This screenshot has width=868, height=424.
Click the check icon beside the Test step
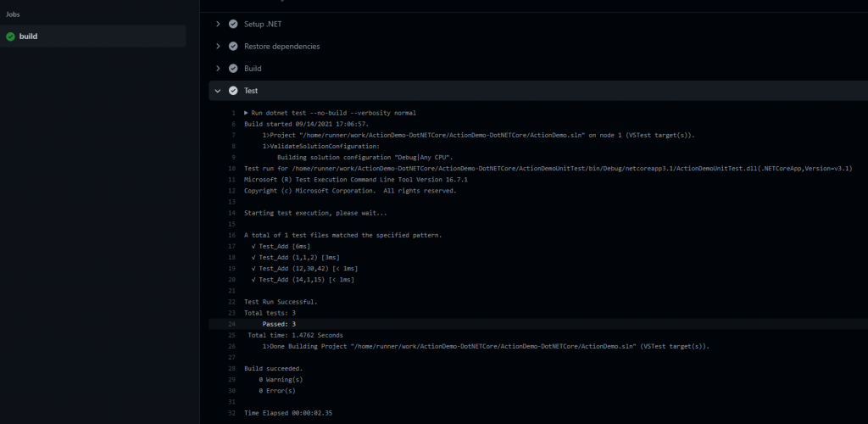[233, 91]
